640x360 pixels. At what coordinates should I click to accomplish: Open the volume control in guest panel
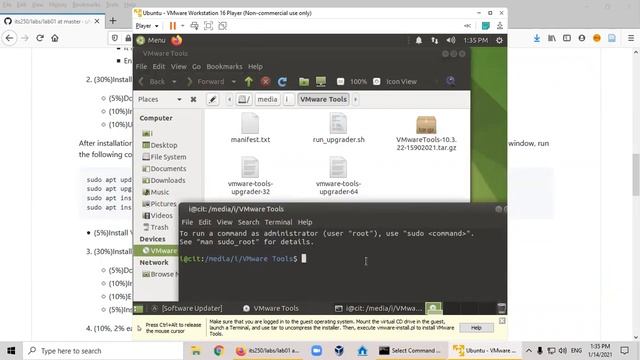click(451, 40)
